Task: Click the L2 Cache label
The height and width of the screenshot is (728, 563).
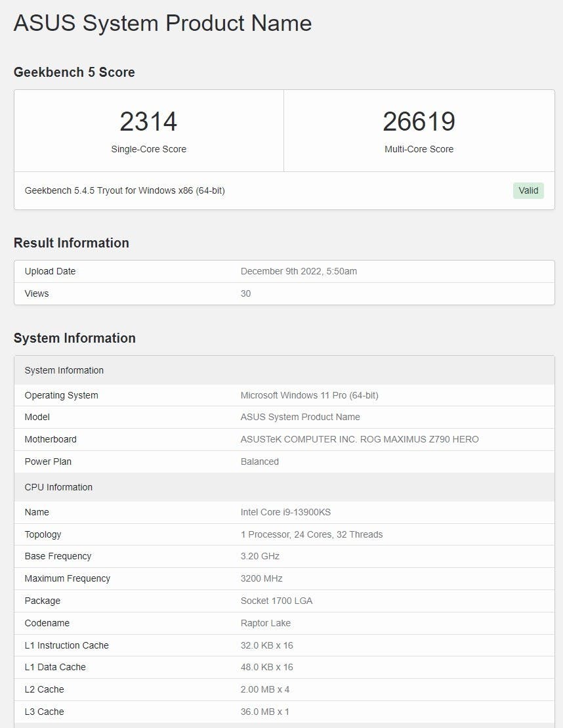Action: tap(44, 689)
